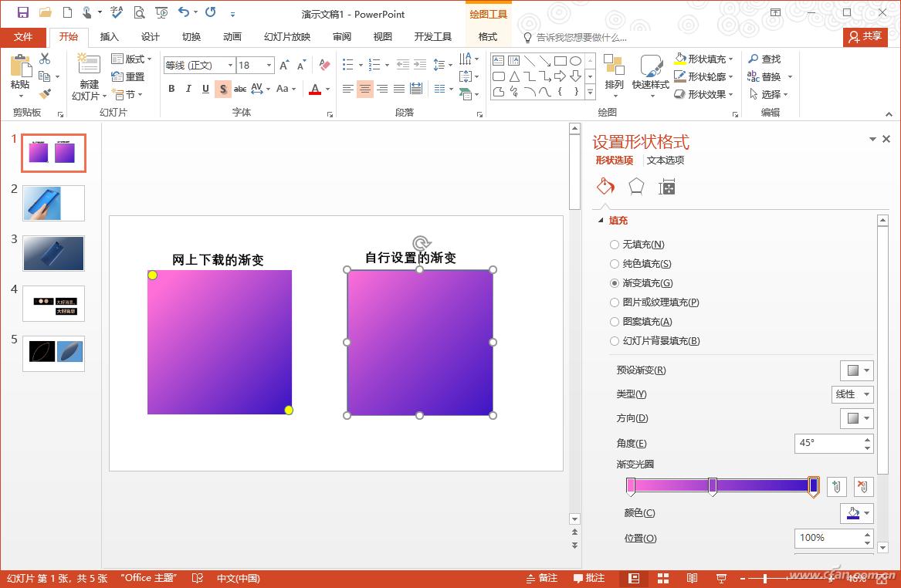Image resolution: width=901 pixels, height=588 pixels.
Task: Click the 共享 button
Action: 865,36
